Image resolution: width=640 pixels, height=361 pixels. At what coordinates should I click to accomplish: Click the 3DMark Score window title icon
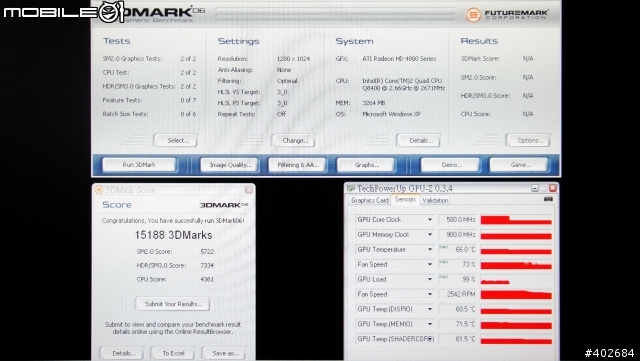(x=98, y=190)
